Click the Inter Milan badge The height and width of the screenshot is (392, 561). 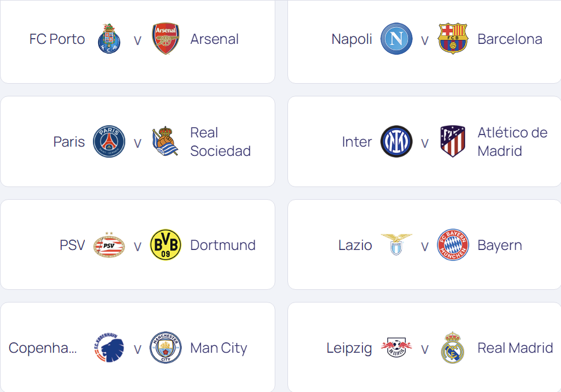[x=396, y=141]
